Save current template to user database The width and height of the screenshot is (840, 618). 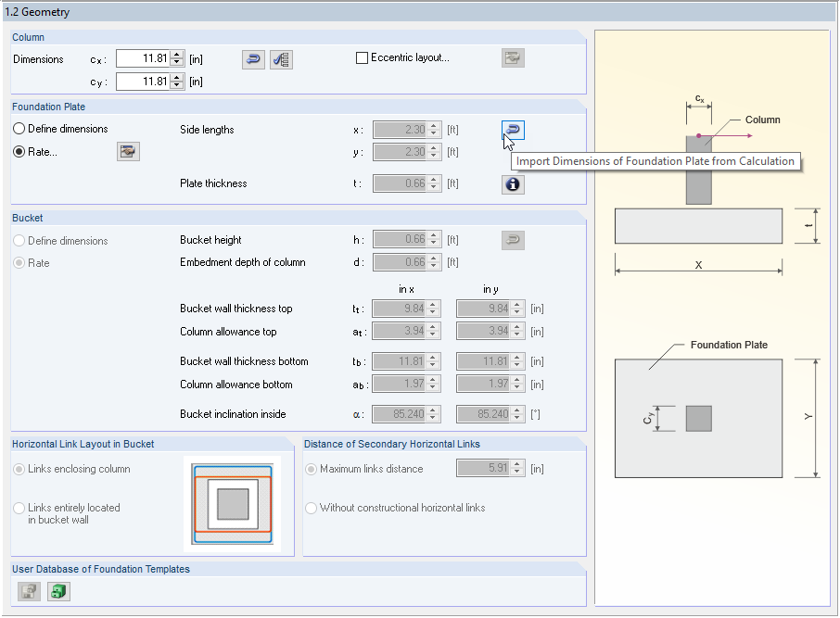(29, 591)
